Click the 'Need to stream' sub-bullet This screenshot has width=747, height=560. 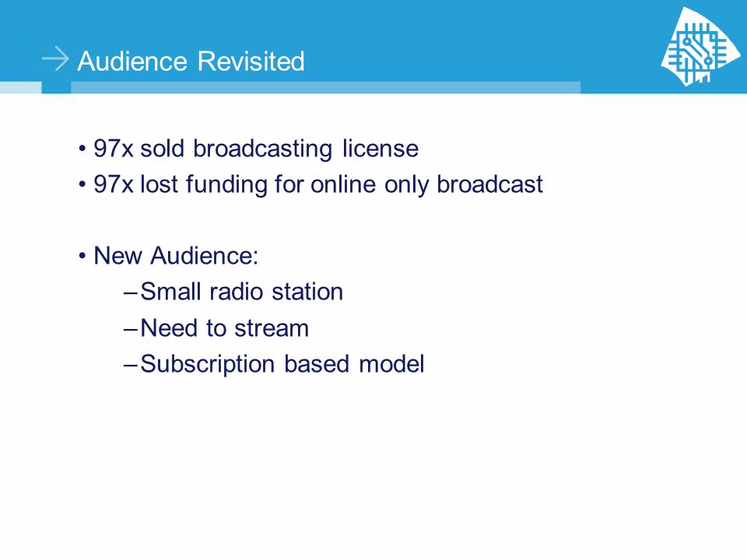tap(224, 328)
